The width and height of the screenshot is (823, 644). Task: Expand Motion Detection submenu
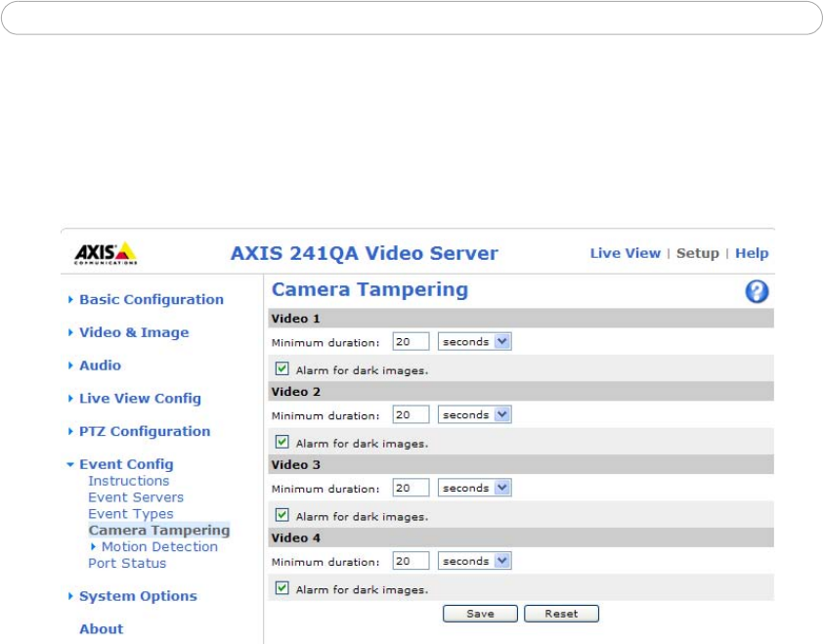click(x=159, y=547)
